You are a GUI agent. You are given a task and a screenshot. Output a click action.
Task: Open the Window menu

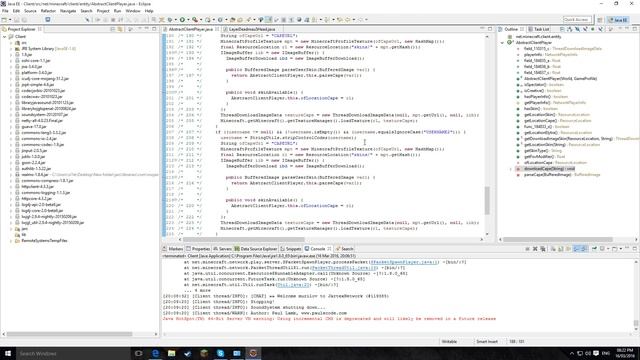click(133, 11)
